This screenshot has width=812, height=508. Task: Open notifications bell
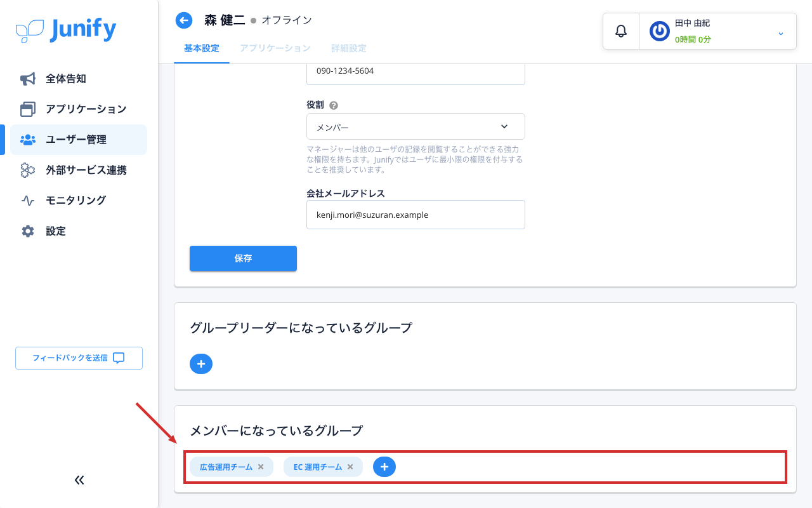click(621, 30)
